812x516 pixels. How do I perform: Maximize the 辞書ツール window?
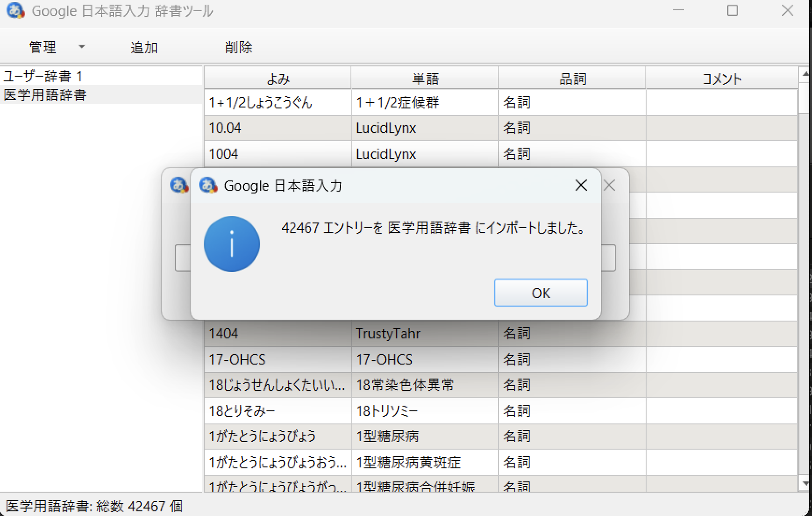click(x=732, y=11)
